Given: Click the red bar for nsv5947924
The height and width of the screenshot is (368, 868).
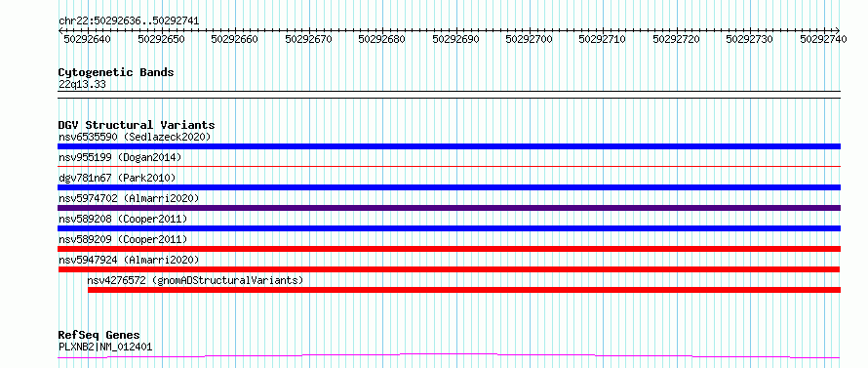Looking at the screenshot, I should click(449, 269).
